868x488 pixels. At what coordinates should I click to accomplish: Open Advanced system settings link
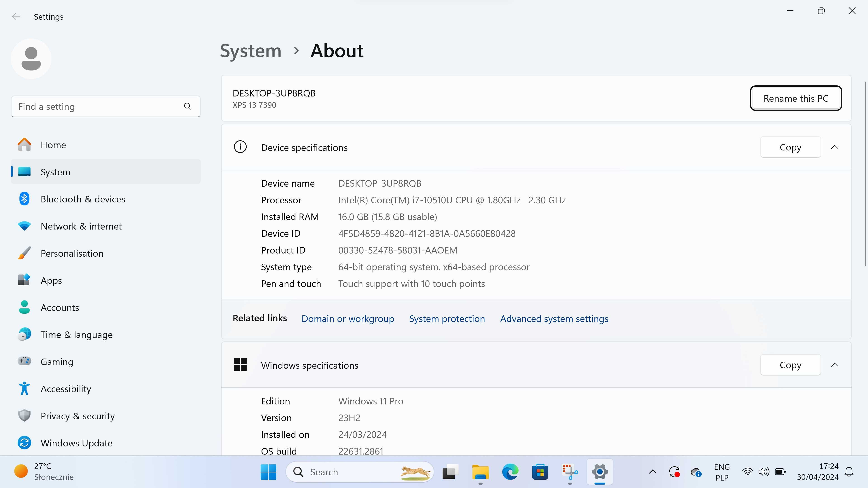coord(554,319)
